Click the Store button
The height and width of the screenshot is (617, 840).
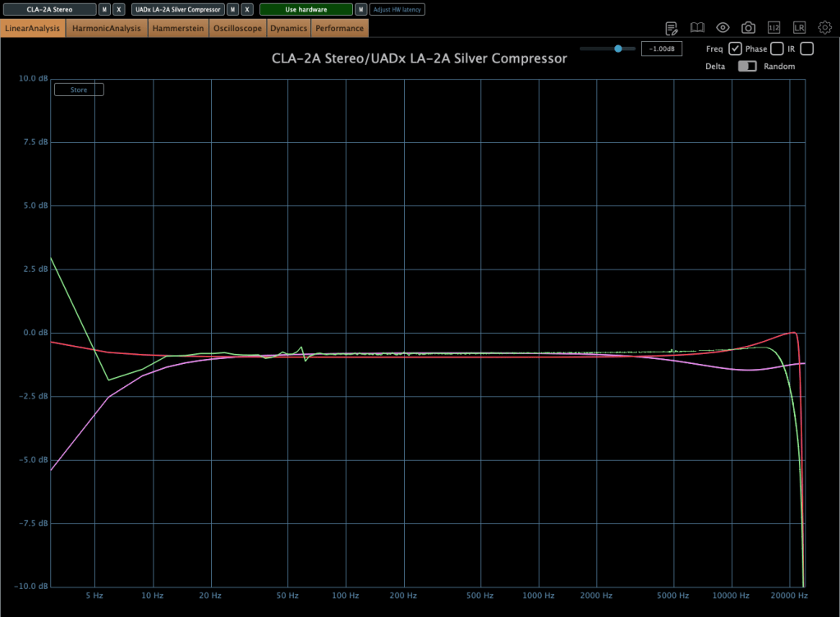point(79,90)
